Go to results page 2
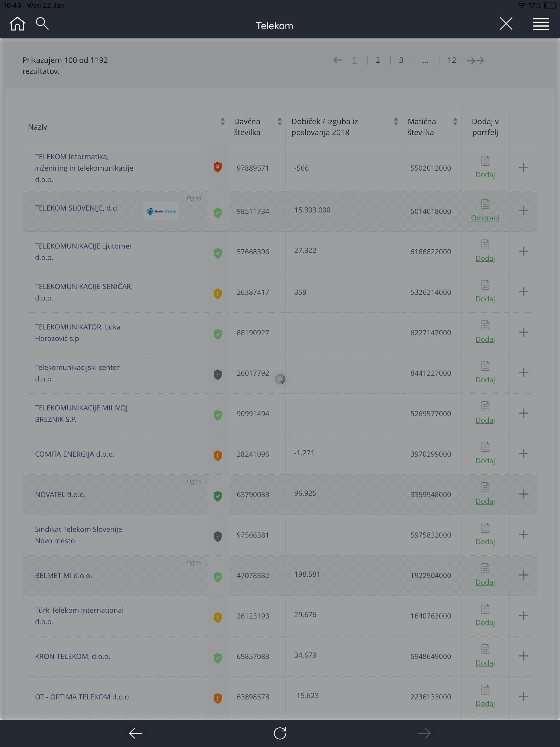The image size is (560, 747). point(378,60)
